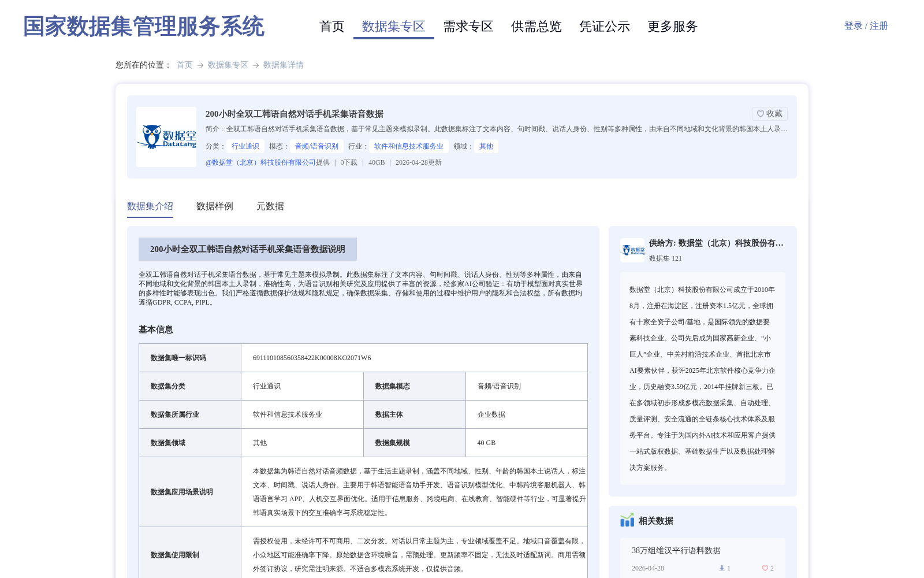This screenshot has height=578, width=924.
Task: Click the Datatang owl logo in the header card
Action: pyautogui.click(x=166, y=137)
